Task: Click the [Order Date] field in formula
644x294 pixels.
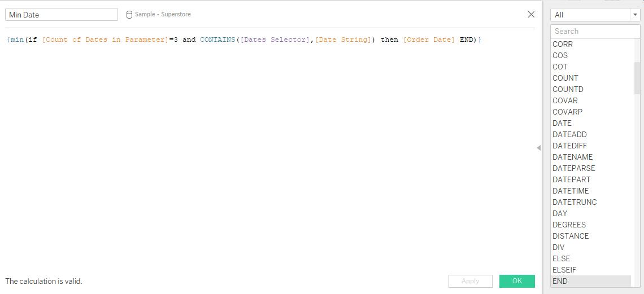Action: [429, 40]
